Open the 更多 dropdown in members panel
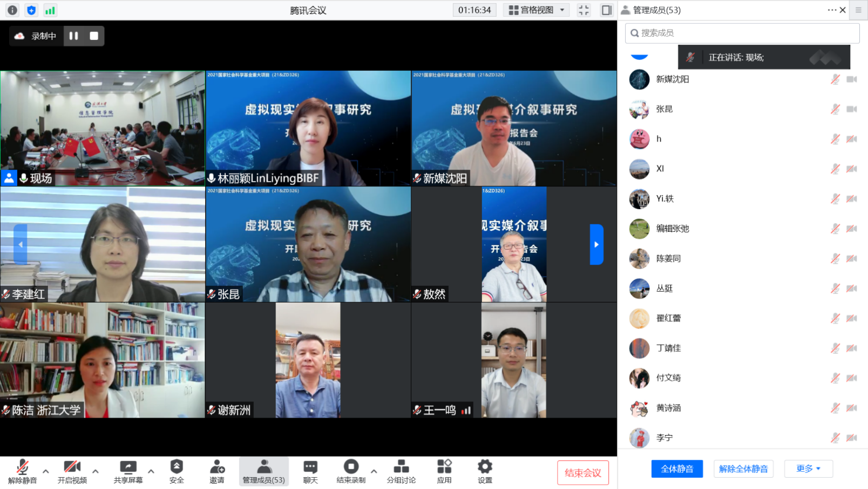 pos(808,468)
